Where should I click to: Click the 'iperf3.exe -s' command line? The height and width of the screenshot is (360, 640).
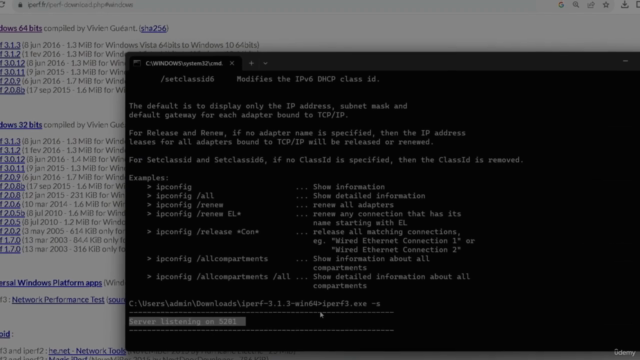click(351, 304)
